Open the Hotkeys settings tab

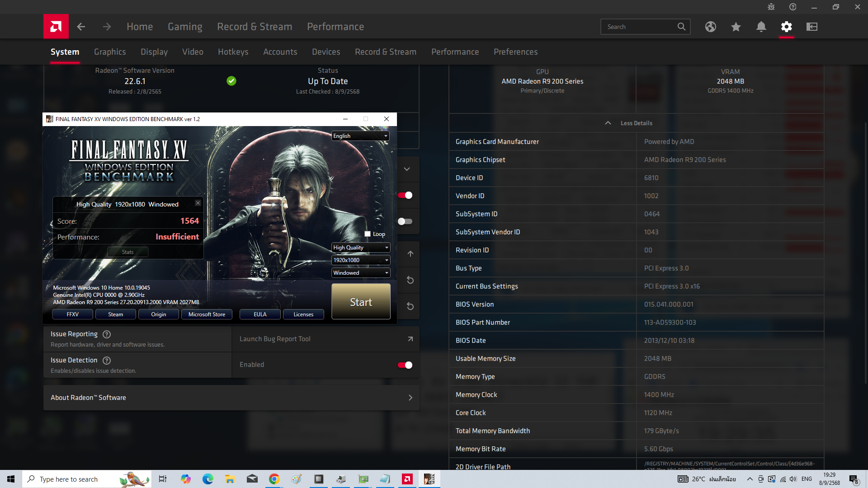point(233,52)
